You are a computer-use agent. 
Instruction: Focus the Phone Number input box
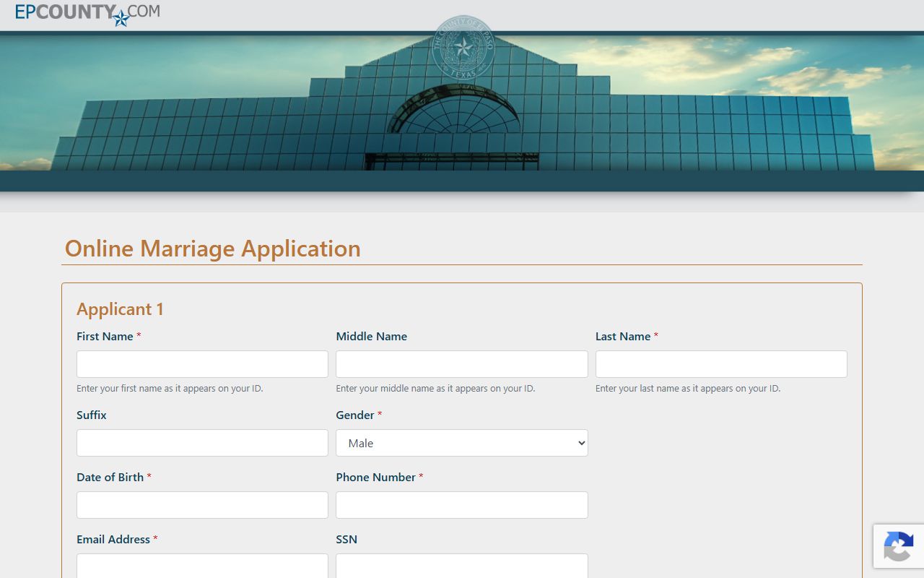point(462,505)
